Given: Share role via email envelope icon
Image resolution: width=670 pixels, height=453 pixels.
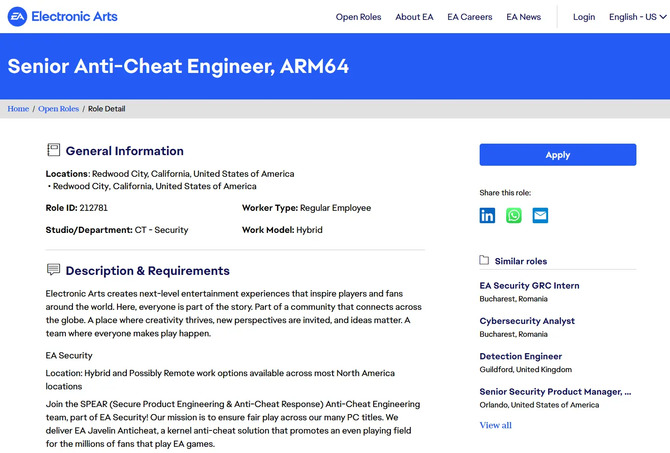Looking at the screenshot, I should click(540, 215).
